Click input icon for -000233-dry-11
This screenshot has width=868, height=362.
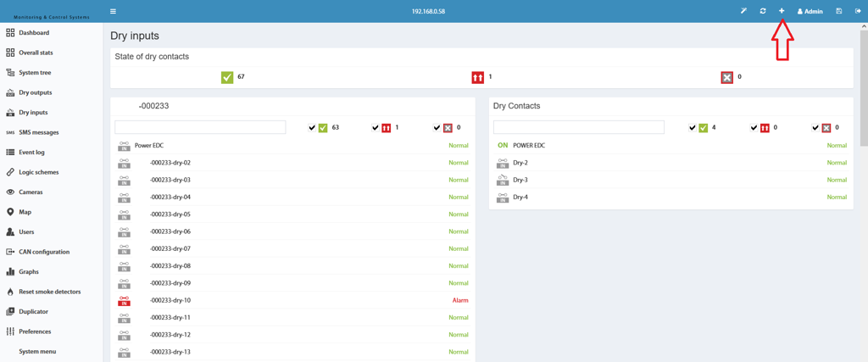125,318
